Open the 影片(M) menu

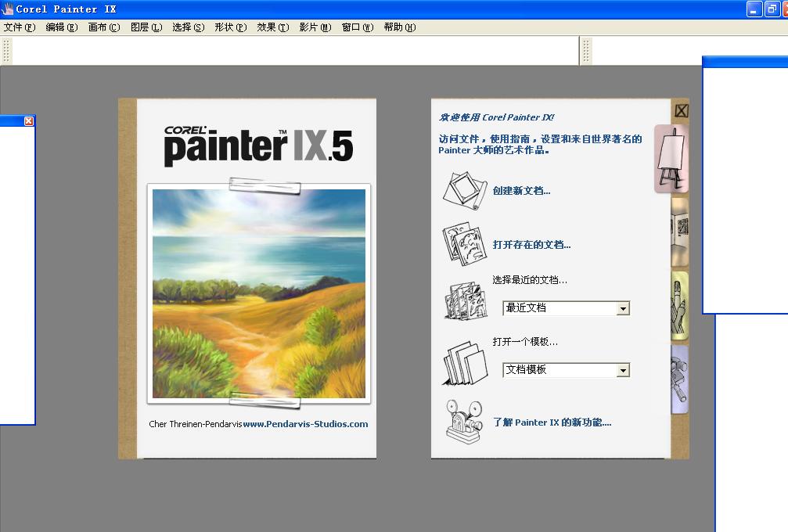[315, 27]
